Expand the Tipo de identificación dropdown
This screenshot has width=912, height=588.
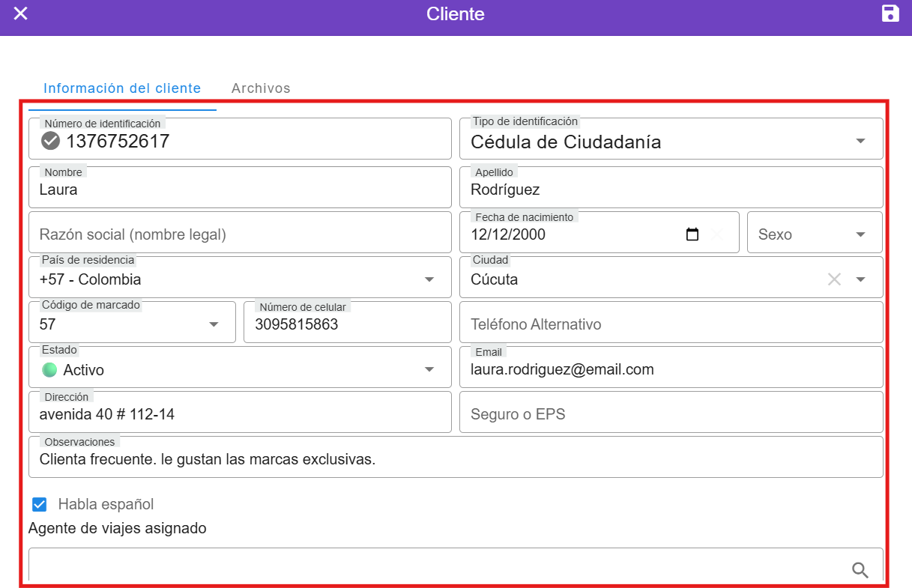860,142
